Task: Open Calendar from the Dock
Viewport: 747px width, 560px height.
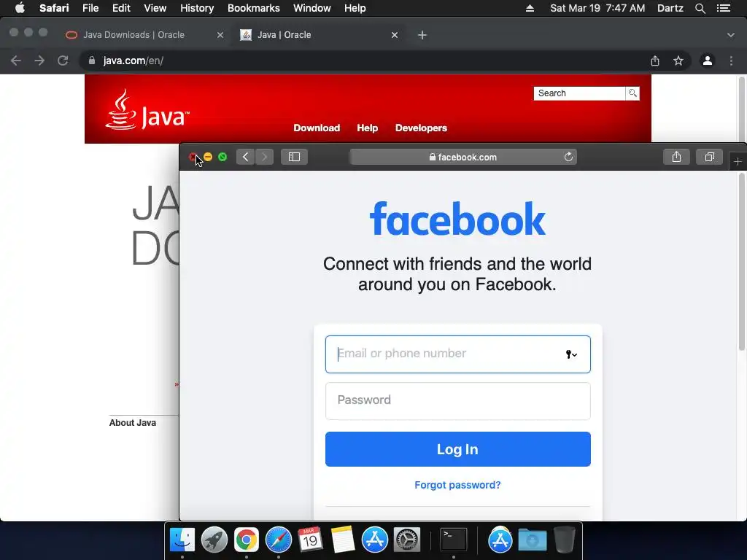Action: (x=310, y=540)
